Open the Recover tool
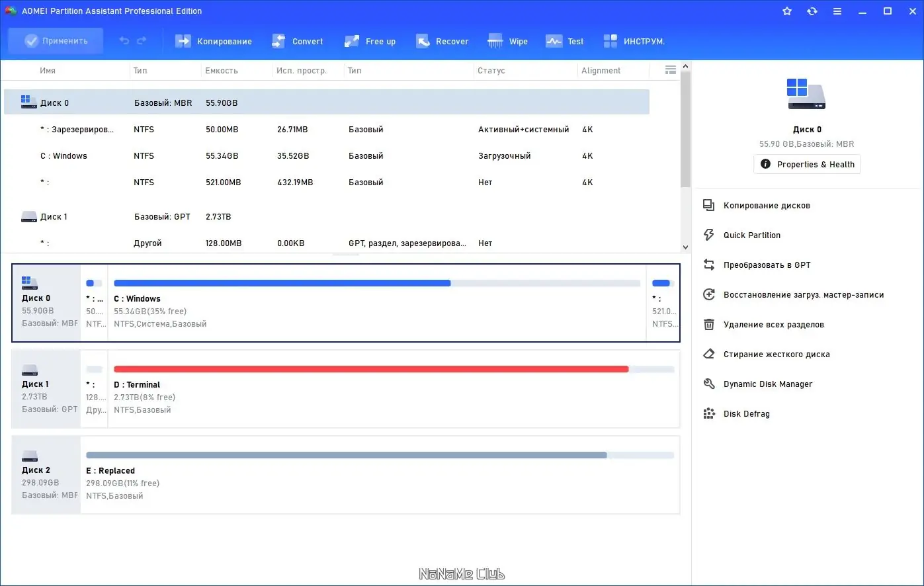The height and width of the screenshot is (586, 924). pos(442,41)
